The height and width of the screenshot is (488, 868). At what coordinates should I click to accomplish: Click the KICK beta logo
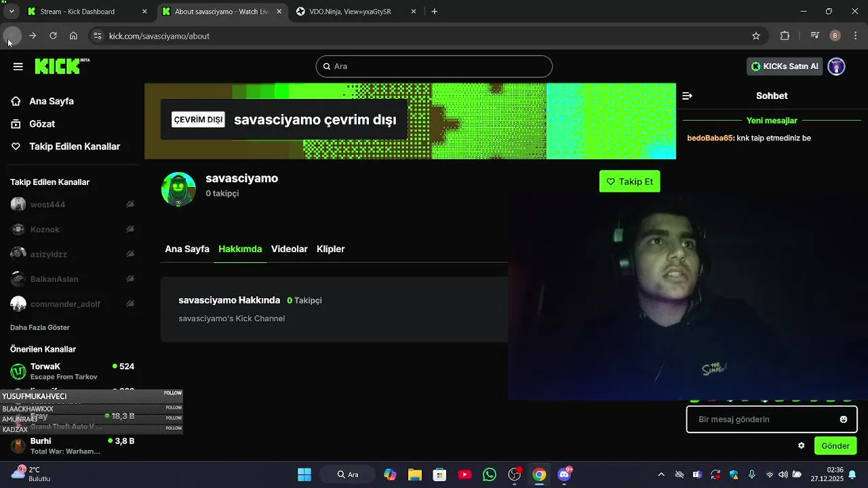pyautogui.click(x=62, y=66)
